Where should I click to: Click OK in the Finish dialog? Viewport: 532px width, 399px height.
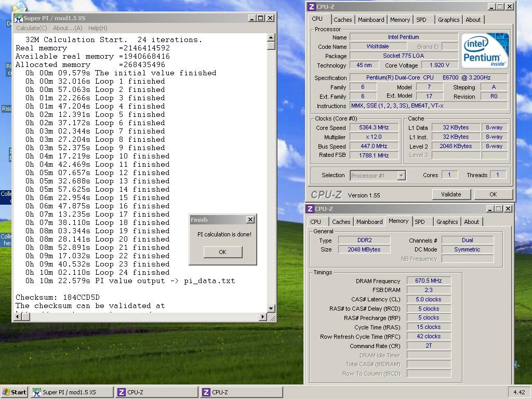(222, 252)
